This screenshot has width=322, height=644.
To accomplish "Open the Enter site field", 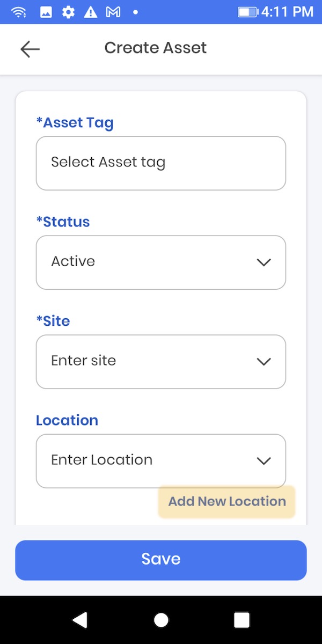I will pyautogui.click(x=145, y=361).
